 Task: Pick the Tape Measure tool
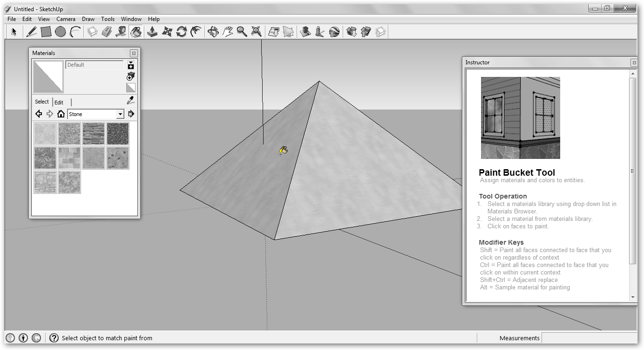121,32
